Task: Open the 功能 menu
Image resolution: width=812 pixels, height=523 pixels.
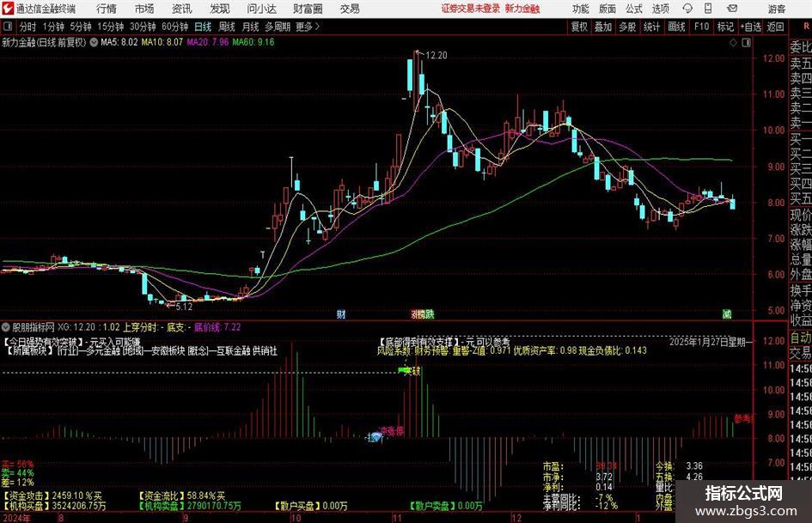Action: [581, 9]
